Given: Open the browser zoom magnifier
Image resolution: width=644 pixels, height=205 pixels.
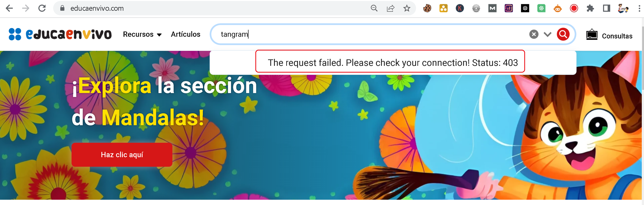Looking at the screenshot, I should point(374,8).
